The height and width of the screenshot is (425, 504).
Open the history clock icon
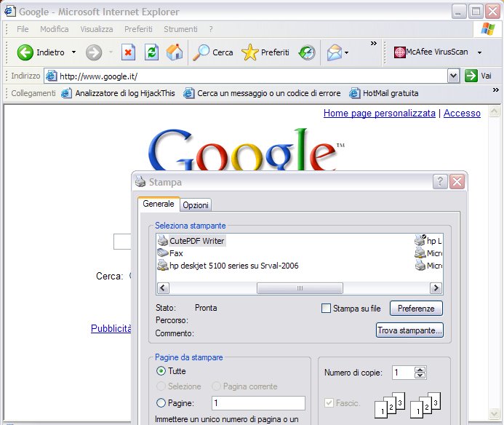click(x=307, y=52)
